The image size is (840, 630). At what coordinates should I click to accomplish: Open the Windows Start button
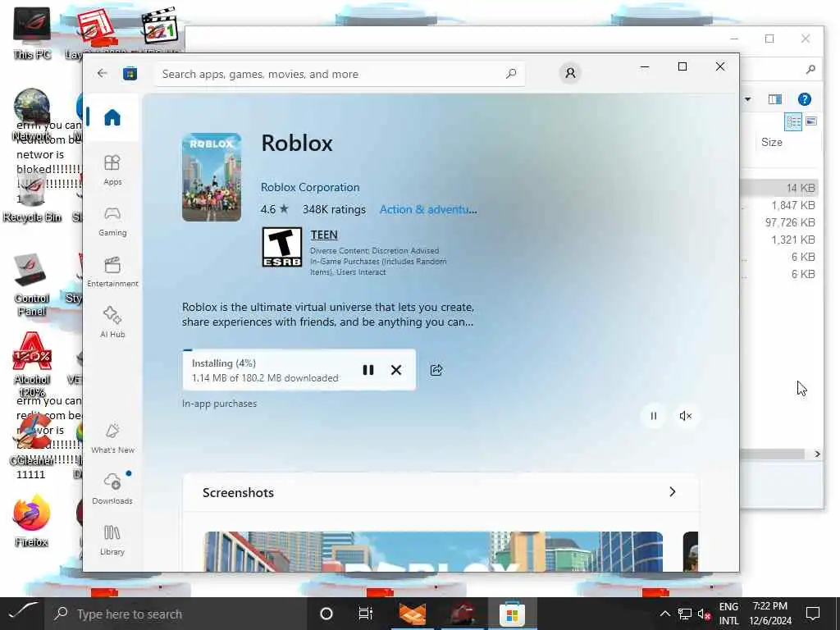point(23,614)
